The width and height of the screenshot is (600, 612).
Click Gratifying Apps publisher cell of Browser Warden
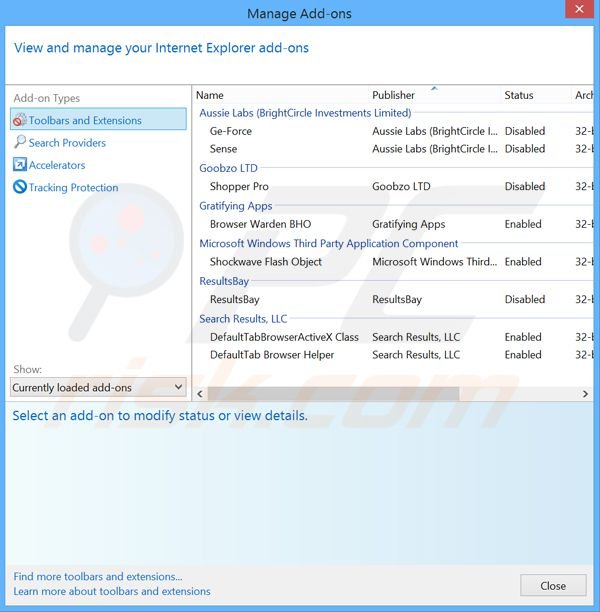tap(409, 224)
